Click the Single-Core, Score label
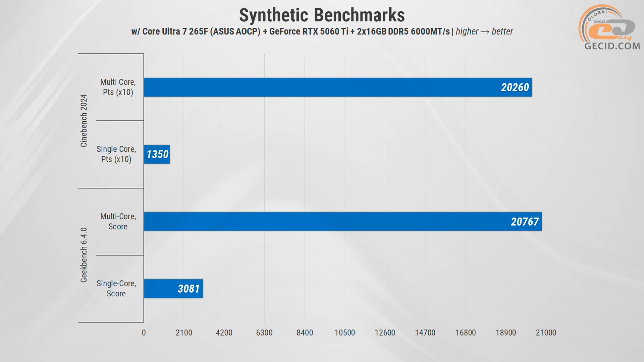This screenshot has width=644, height=362. [x=116, y=289]
